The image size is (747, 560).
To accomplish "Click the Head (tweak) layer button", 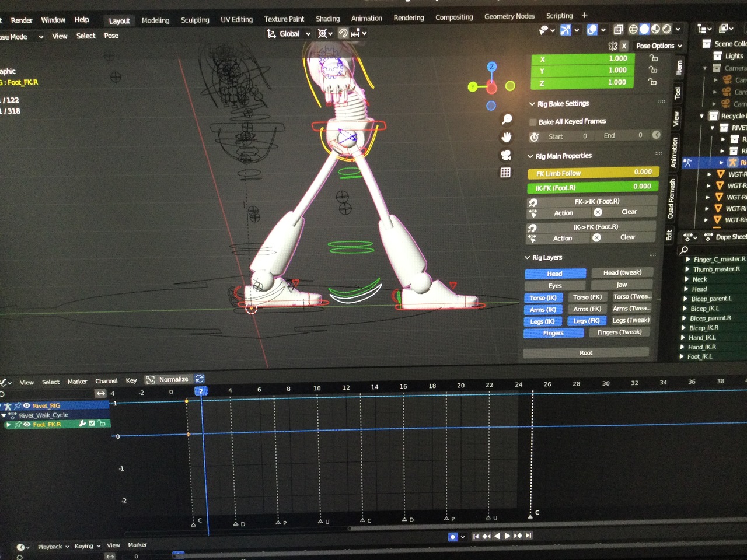I will click(622, 272).
